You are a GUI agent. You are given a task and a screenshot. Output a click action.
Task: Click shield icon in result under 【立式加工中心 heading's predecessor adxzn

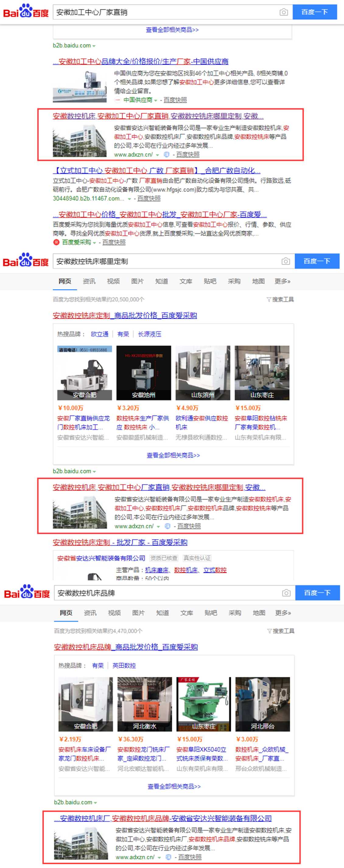click(166, 154)
